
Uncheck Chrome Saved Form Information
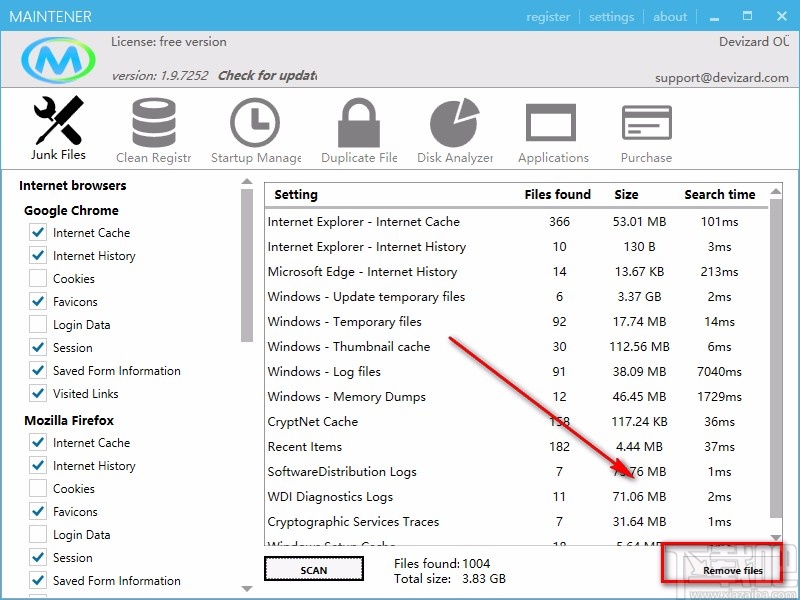(38, 370)
